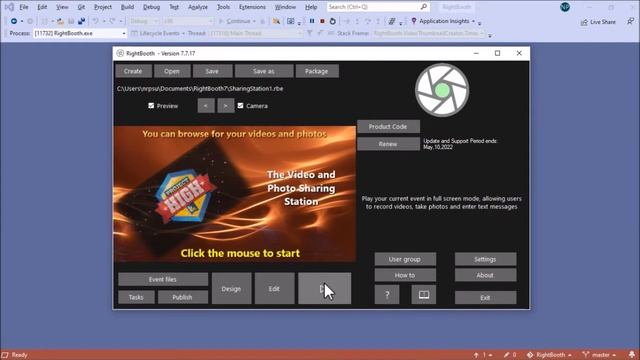Open the Stack Frame dropdown
640x360 pixels.
pyautogui.click(x=428, y=33)
